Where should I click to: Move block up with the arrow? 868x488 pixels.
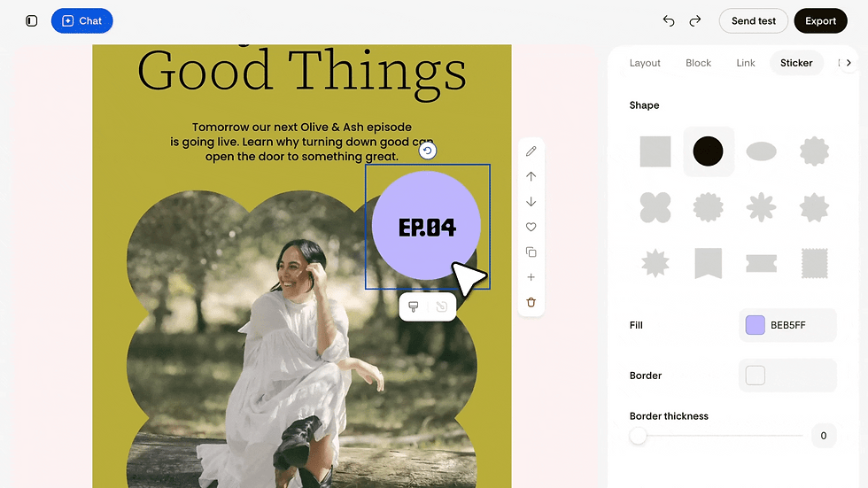pyautogui.click(x=531, y=176)
